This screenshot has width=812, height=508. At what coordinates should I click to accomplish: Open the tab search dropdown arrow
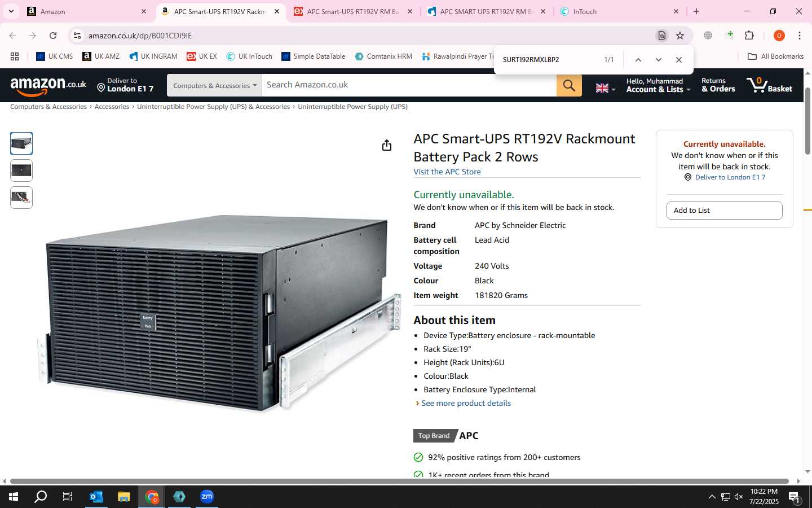[11, 11]
